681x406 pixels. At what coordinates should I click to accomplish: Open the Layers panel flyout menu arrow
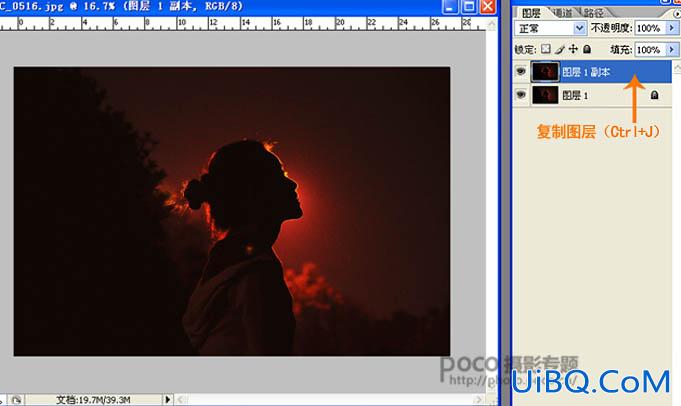point(677,14)
